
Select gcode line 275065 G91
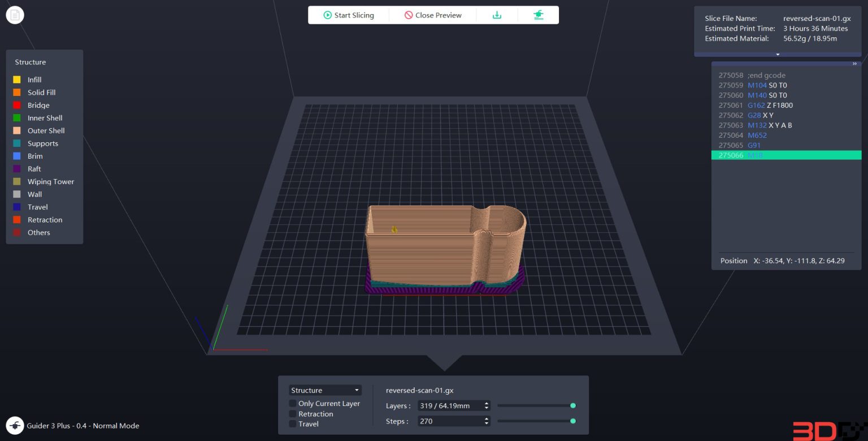click(x=786, y=145)
